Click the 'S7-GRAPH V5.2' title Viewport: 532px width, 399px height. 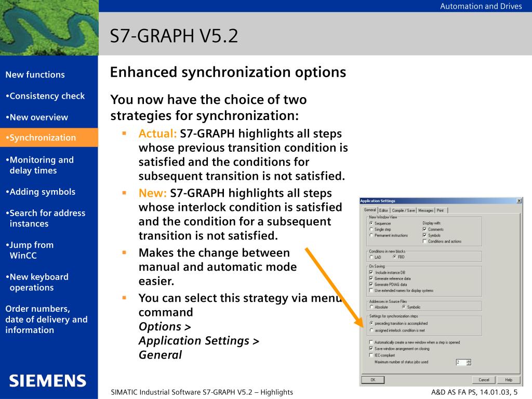[174, 36]
